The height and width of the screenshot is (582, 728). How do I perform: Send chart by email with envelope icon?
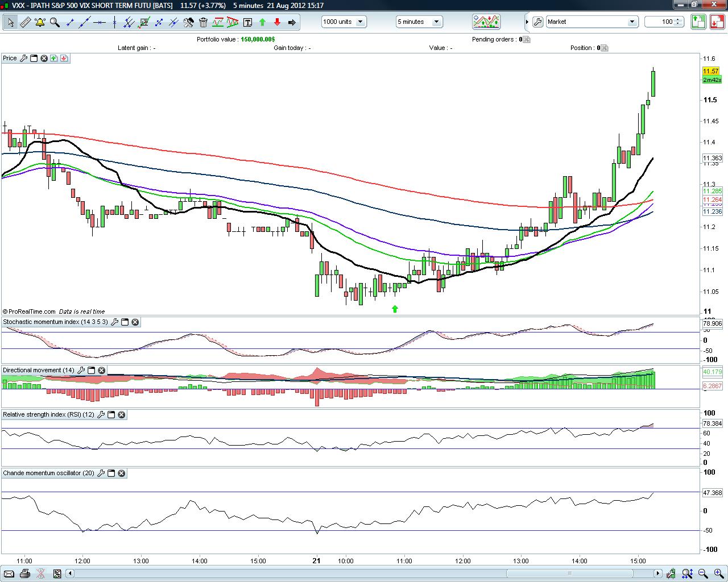9,573
